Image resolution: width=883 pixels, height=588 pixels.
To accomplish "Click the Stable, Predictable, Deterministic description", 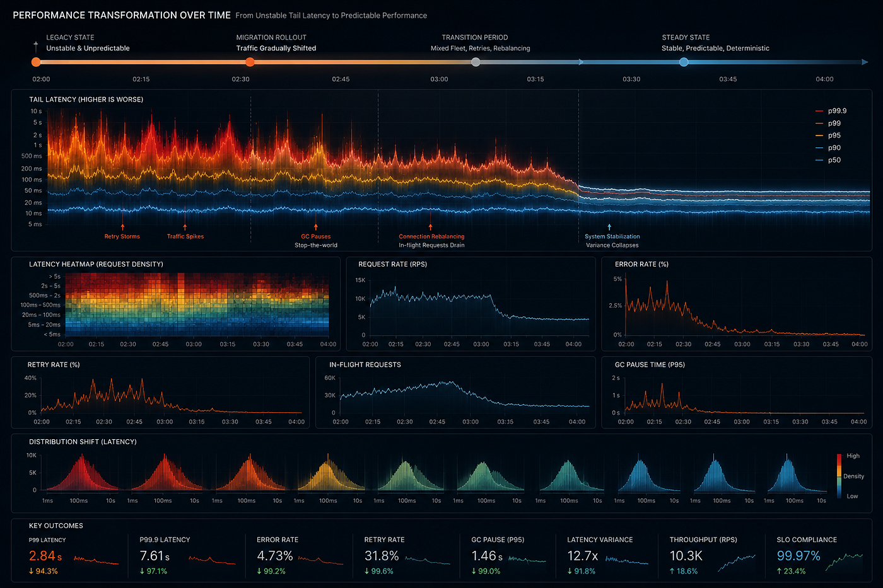I will [715, 48].
